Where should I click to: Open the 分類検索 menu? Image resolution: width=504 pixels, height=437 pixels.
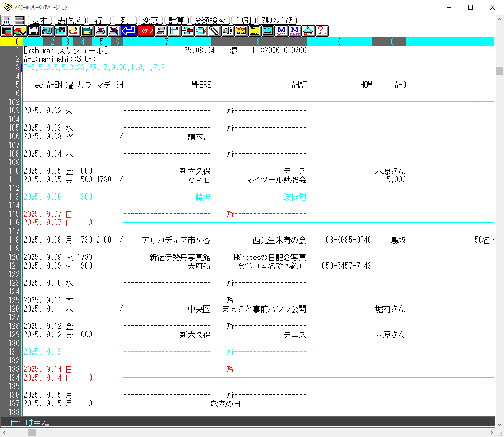(209, 21)
